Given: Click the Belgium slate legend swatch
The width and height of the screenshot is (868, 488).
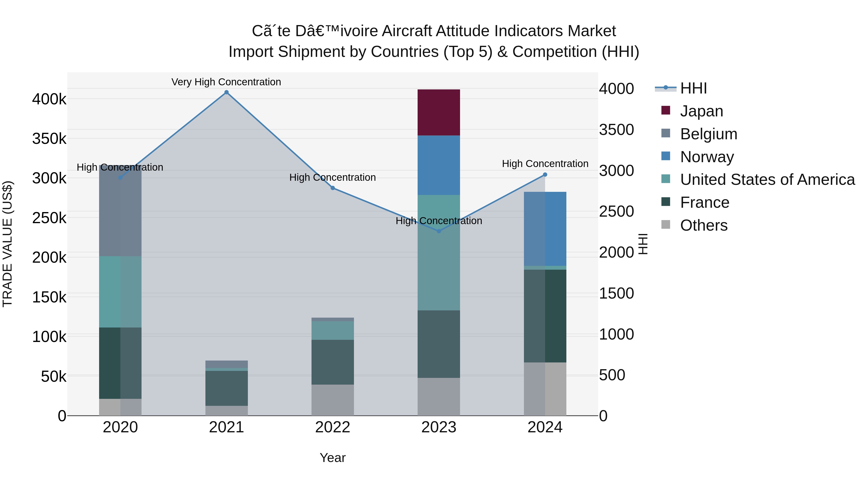Looking at the screenshot, I should pyautogui.click(x=665, y=133).
